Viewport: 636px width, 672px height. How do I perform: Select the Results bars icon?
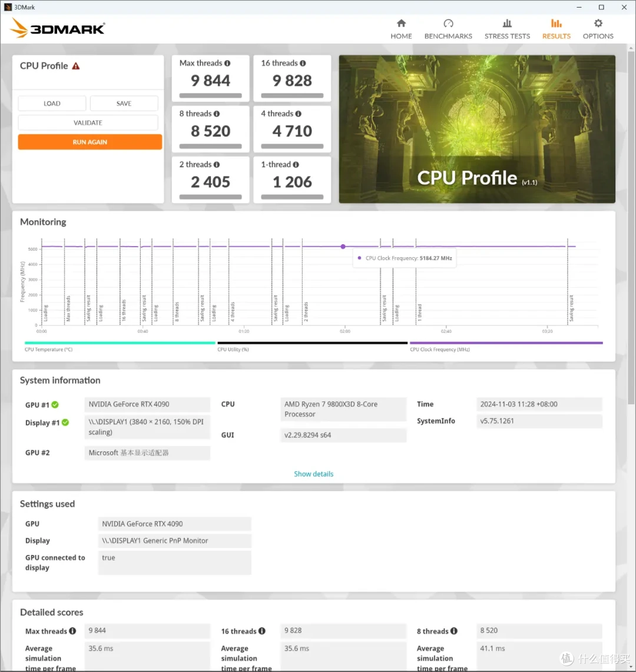[x=556, y=23]
